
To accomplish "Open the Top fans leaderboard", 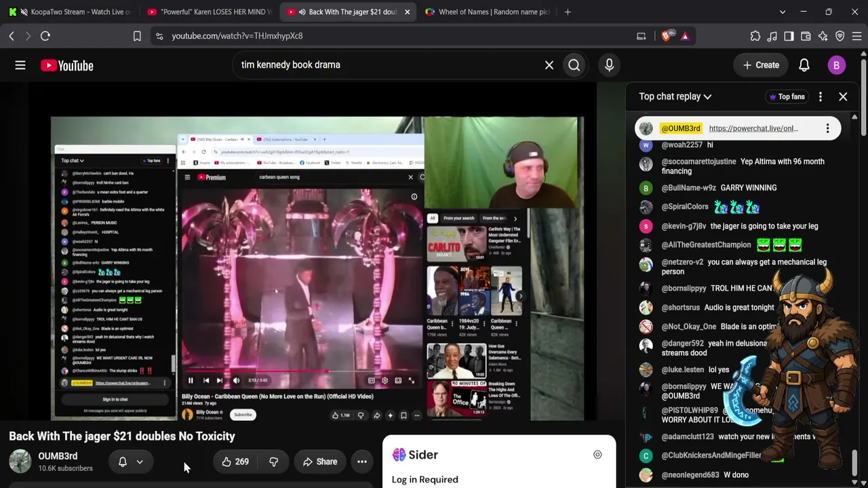I will [786, 97].
